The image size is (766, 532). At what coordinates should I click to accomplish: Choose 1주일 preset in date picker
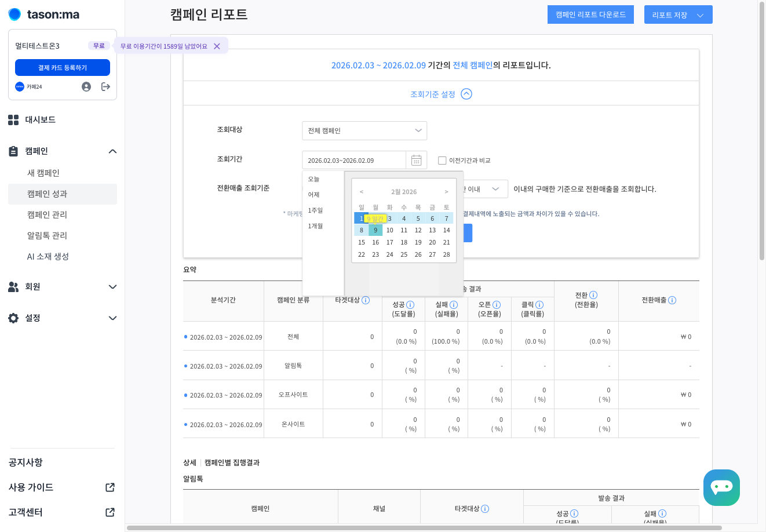pos(316,210)
